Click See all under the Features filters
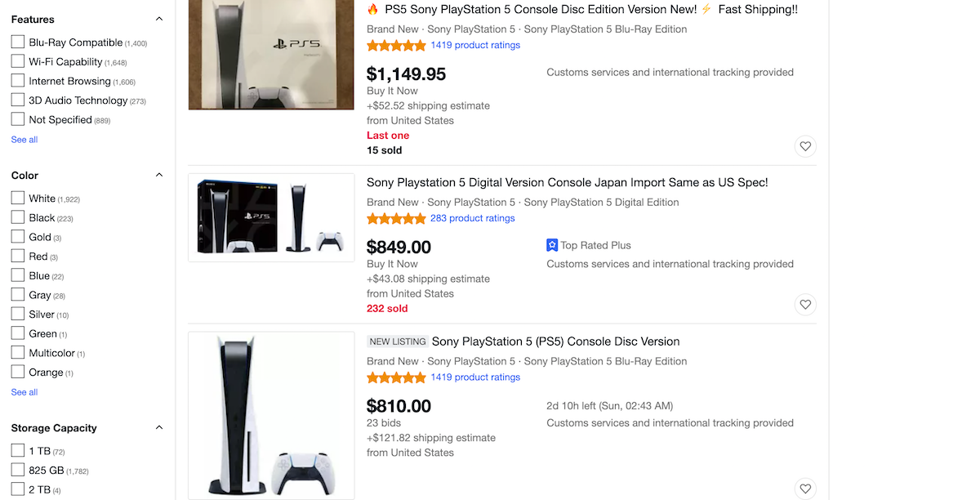 [x=23, y=139]
